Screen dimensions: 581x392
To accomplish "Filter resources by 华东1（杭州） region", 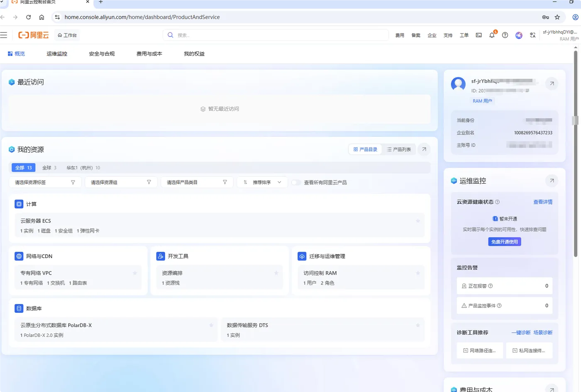I will tap(83, 168).
